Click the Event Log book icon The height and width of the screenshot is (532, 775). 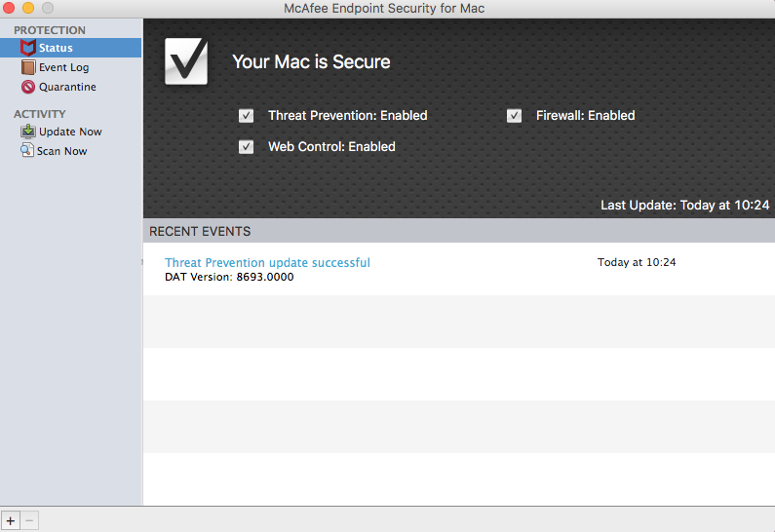[28, 67]
